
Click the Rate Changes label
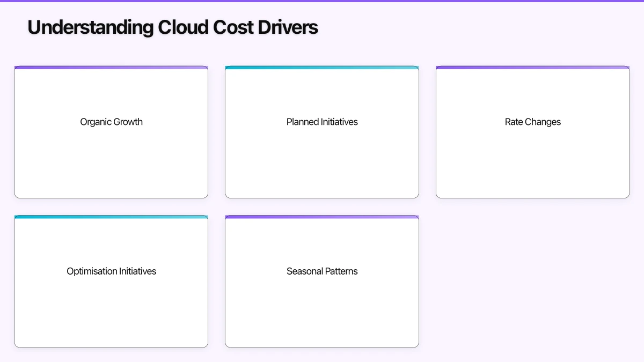(532, 122)
